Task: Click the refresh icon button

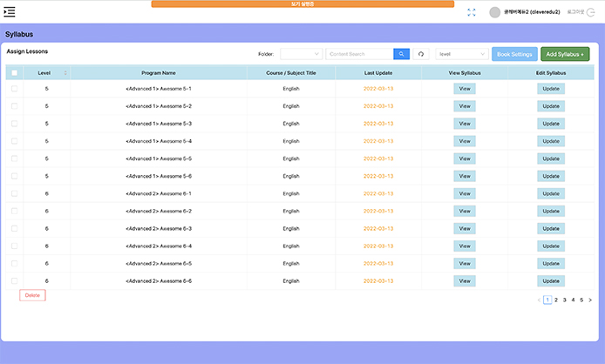Action: coord(422,54)
